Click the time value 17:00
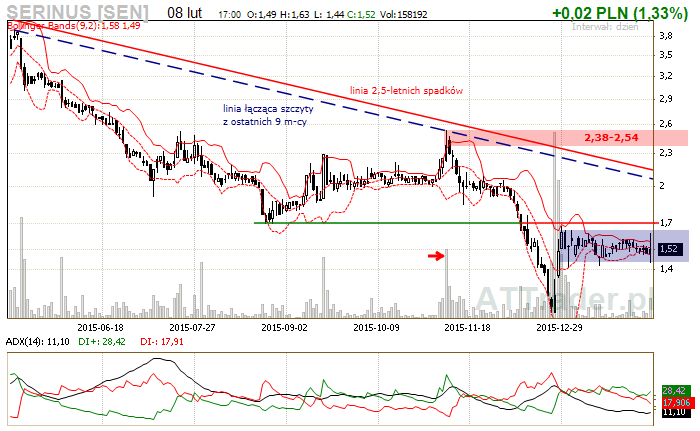Image resolution: width=700 pixels, height=431 pixels. [229, 15]
